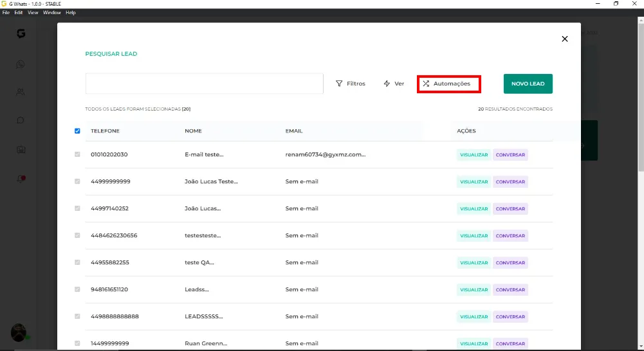Click the name teste QA
The image size is (644, 351).
click(199, 262)
